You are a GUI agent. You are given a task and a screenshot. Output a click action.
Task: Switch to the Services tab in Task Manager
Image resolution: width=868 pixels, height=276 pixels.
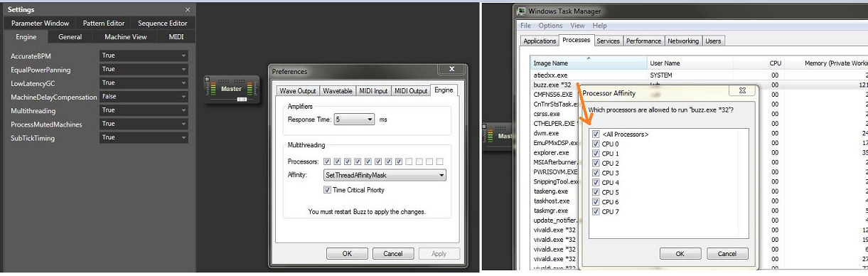[x=608, y=41]
